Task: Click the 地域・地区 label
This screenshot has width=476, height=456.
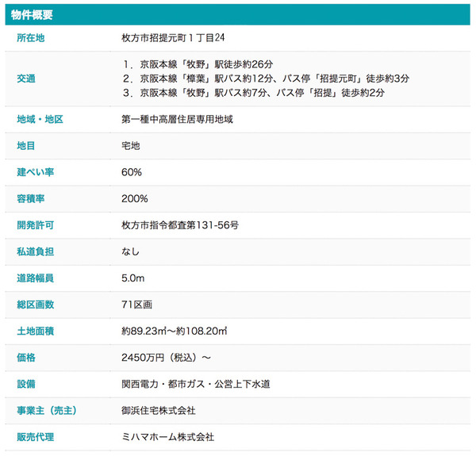Action: 40,120
